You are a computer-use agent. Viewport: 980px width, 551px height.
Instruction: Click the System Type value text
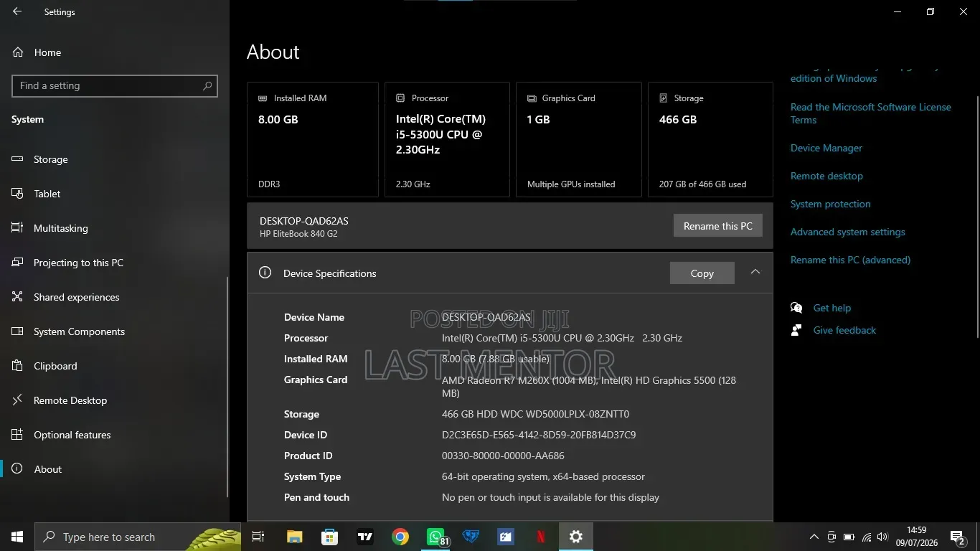[x=543, y=476]
